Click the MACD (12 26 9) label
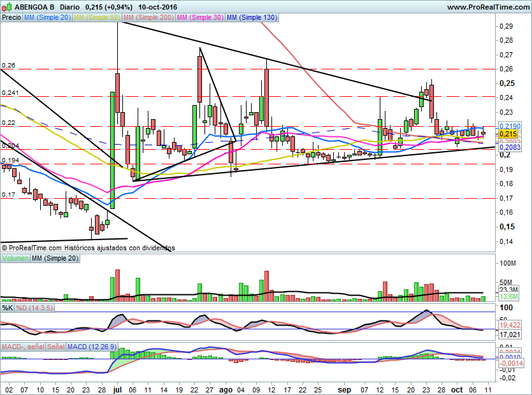 tap(92, 347)
